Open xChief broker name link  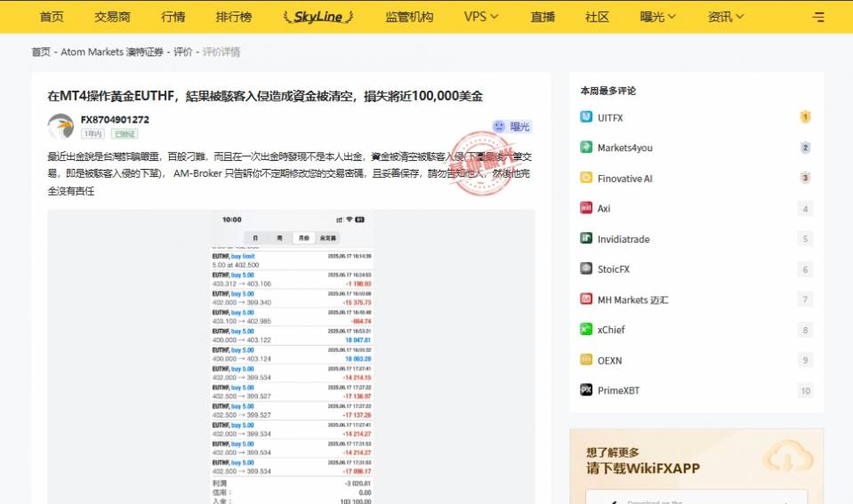point(611,330)
